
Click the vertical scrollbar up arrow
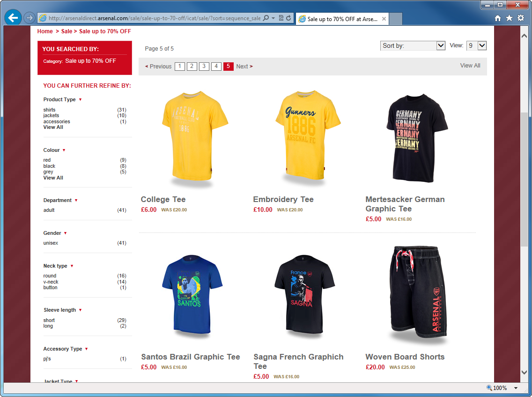pos(524,36)
